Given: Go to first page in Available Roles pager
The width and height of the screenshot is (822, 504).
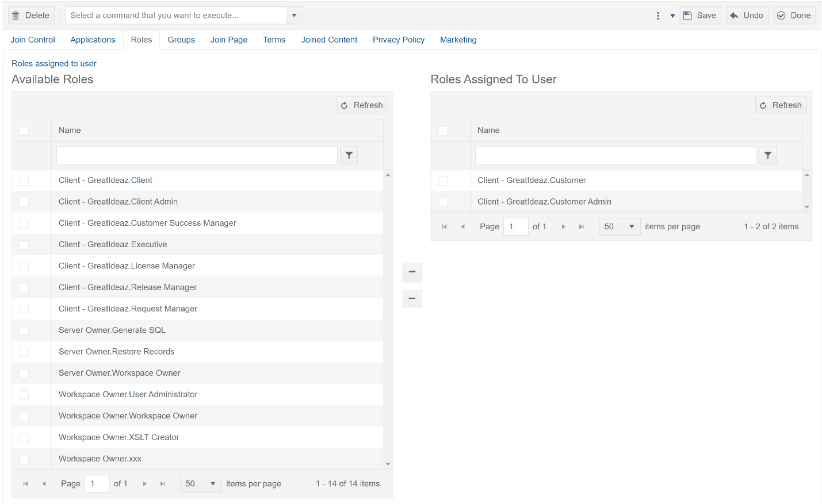Looking at the screenshot, I should (x=25, y=484).
